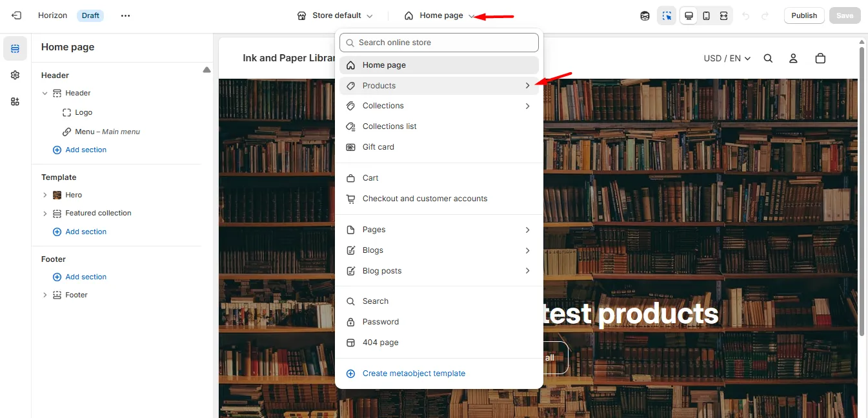This screenshot has width=868, height=418.
Task: Click Create metaobject template link
Action: click(x=414, y=373)
